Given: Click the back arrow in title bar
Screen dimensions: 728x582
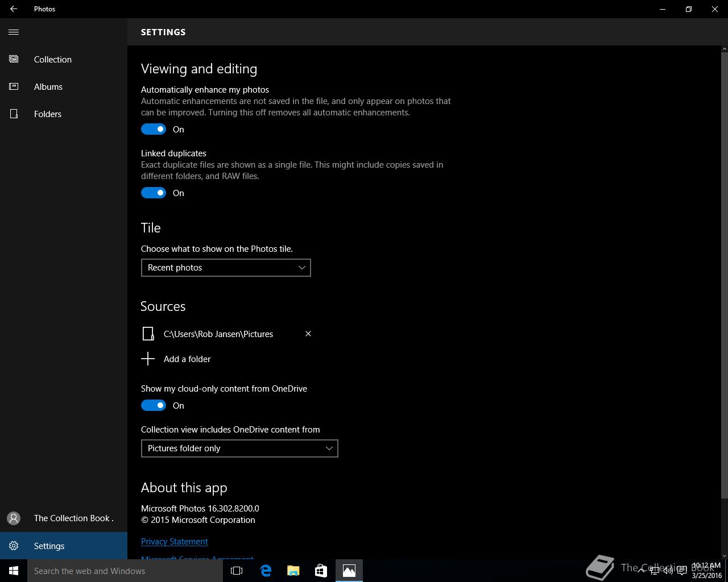Looking at the screenshot, I should pos(14,9).
